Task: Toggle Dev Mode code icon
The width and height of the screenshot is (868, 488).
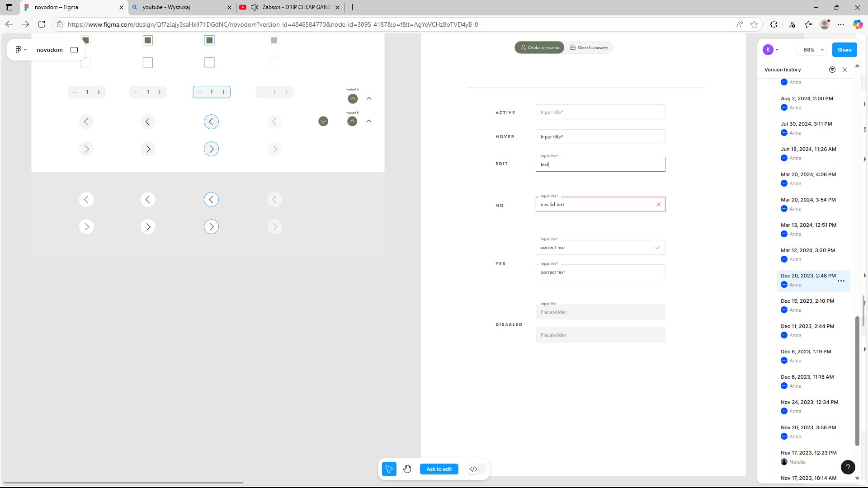Action: pos(473,469)
